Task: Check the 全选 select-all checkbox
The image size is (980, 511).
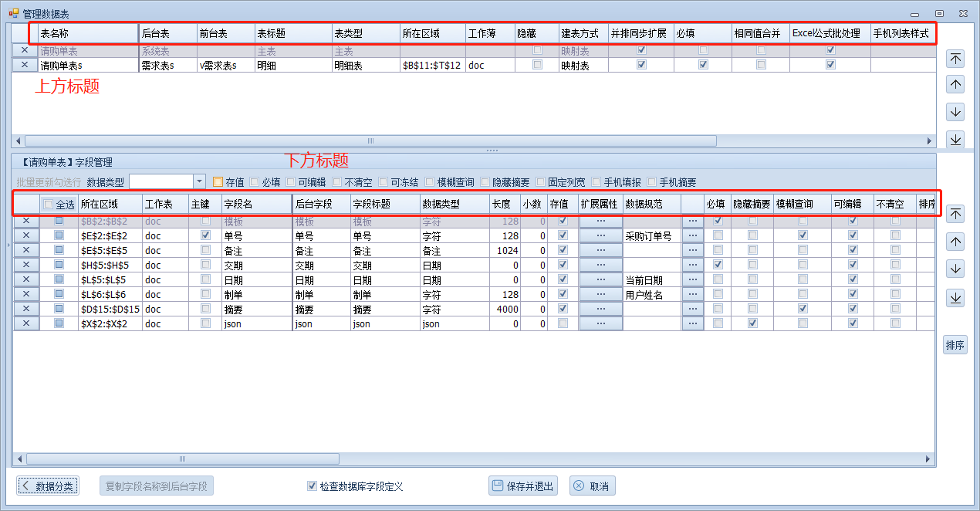Action: click(49, 205)
